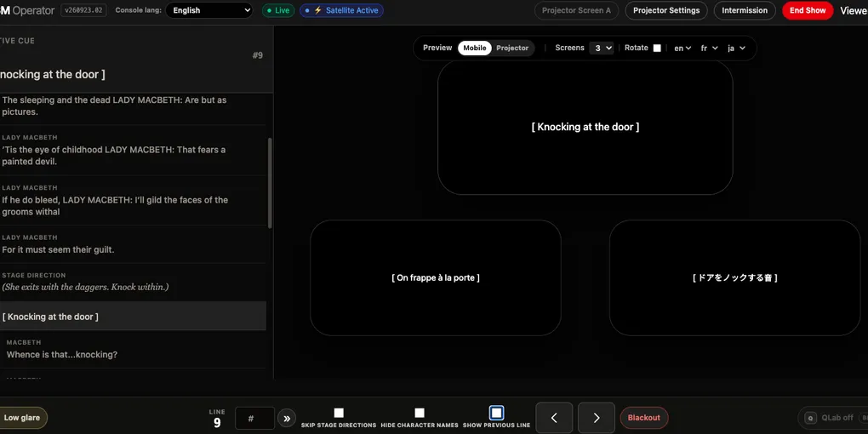The width and height of the screenshot is (868, 434).
Task: Go to previous line with left arrow
Action: 554,418
